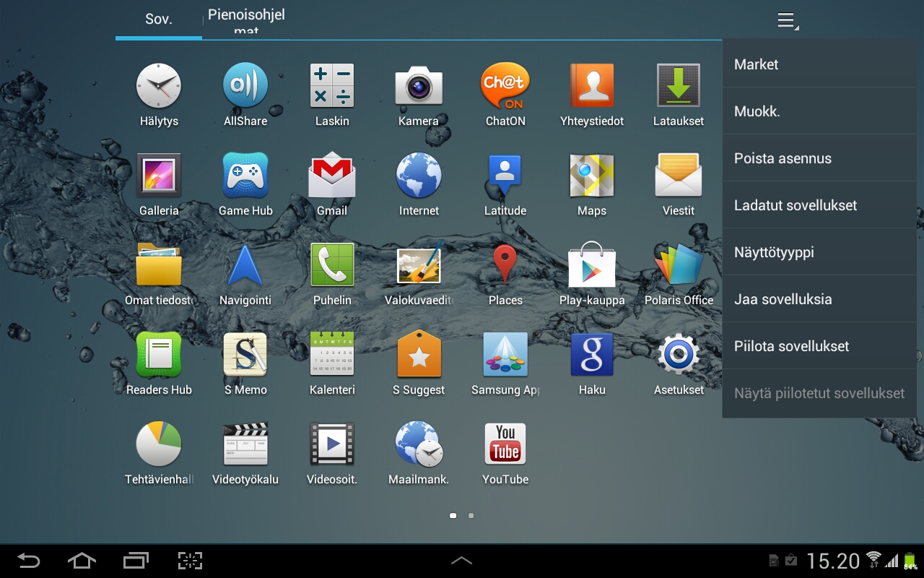Launch the ChatON app
924x578 pixels.
[505, 95]
